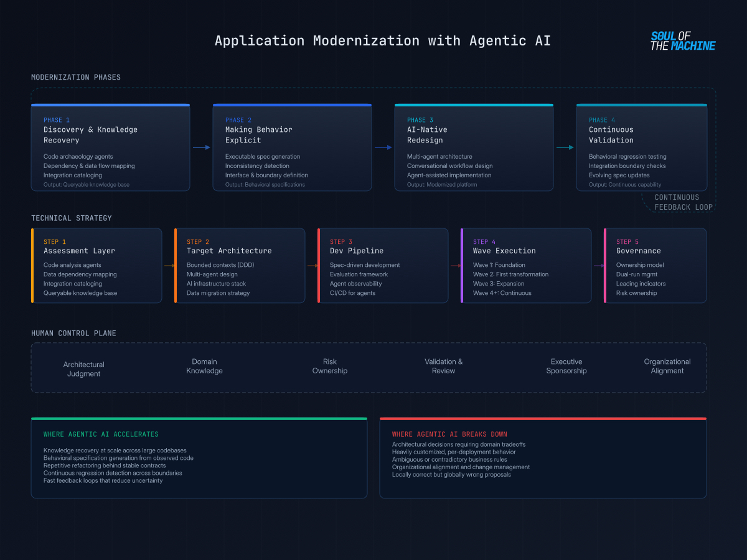
Task: Click 'Ownership model' line
Action: pyautogui.click(x=640, y=265)
